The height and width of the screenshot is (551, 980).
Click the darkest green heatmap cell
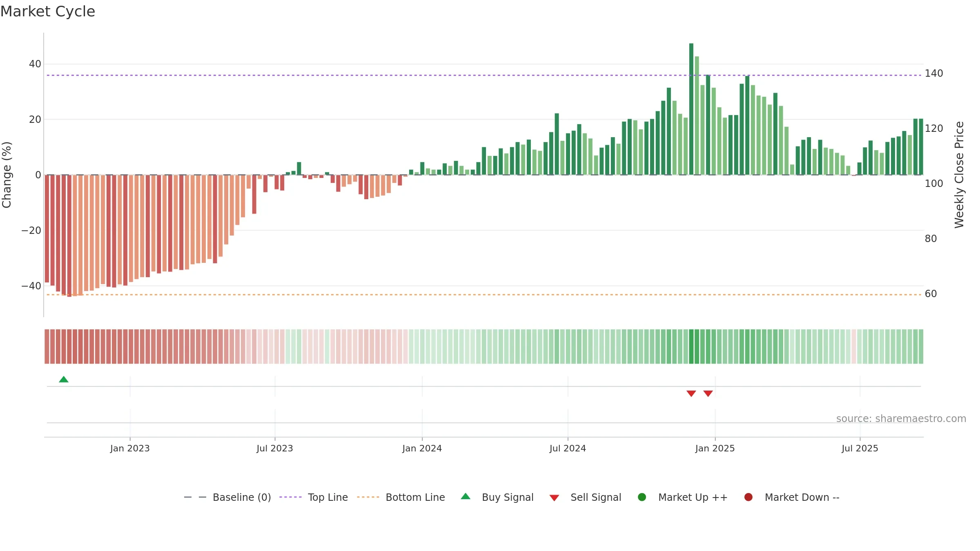691,347
